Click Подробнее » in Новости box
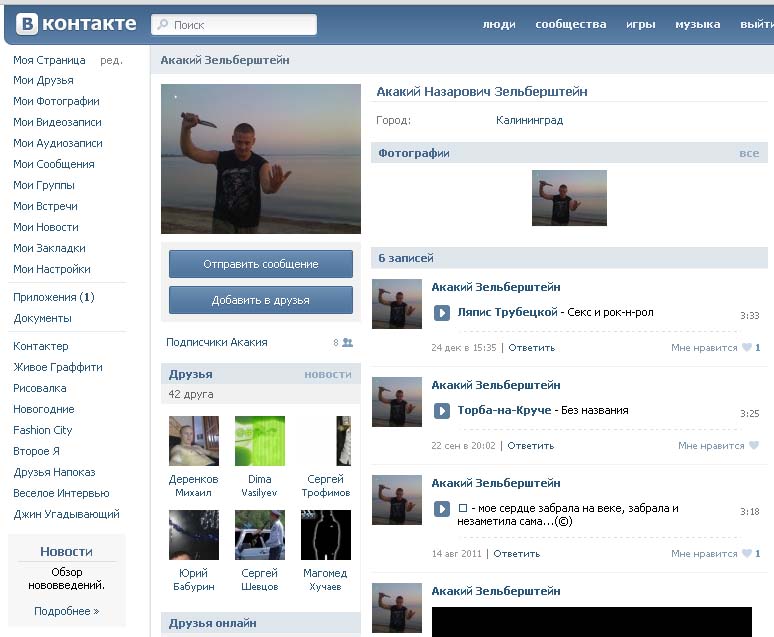The height and width of the screenshot is (637, 774). click(67, 611)
